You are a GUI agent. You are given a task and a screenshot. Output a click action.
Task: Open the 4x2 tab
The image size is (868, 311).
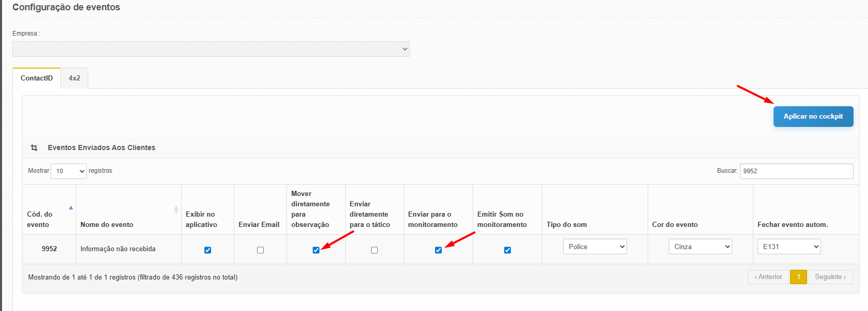tap(74, 78)
